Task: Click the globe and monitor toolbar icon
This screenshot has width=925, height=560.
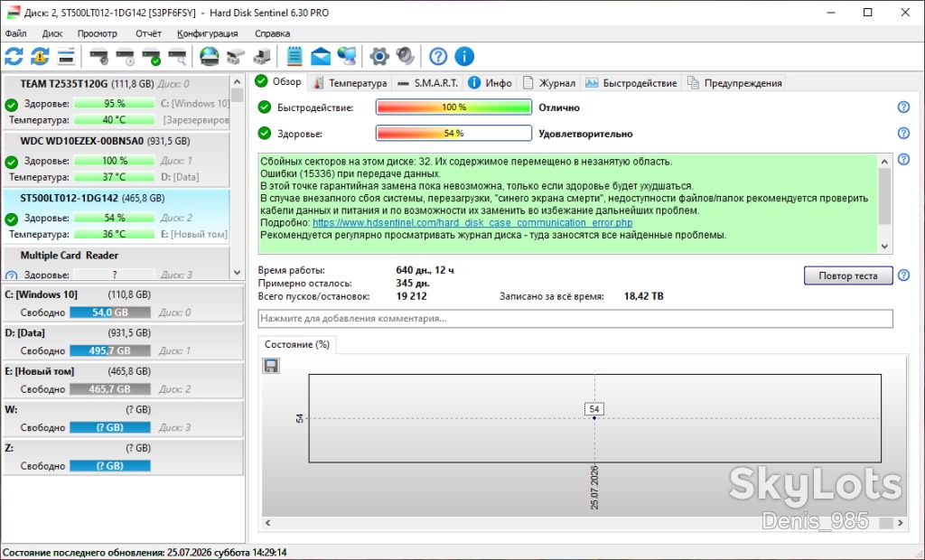Action: click(347, 57)
